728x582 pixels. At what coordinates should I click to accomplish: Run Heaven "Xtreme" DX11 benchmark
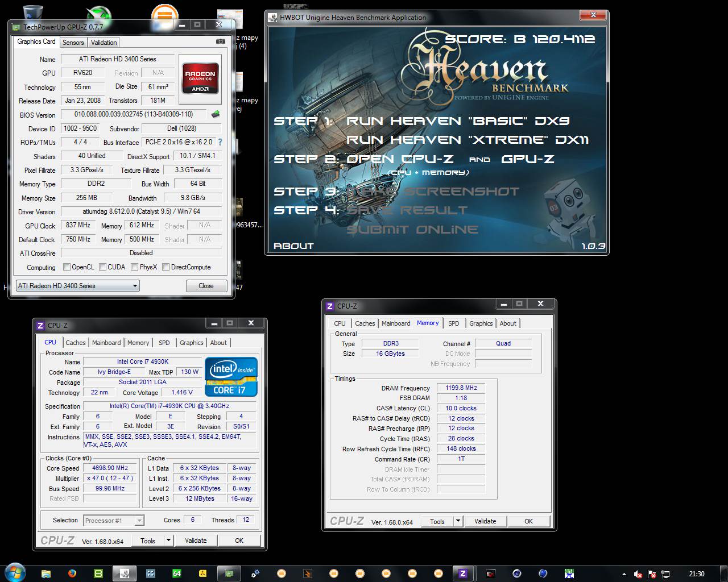(468, 140)
